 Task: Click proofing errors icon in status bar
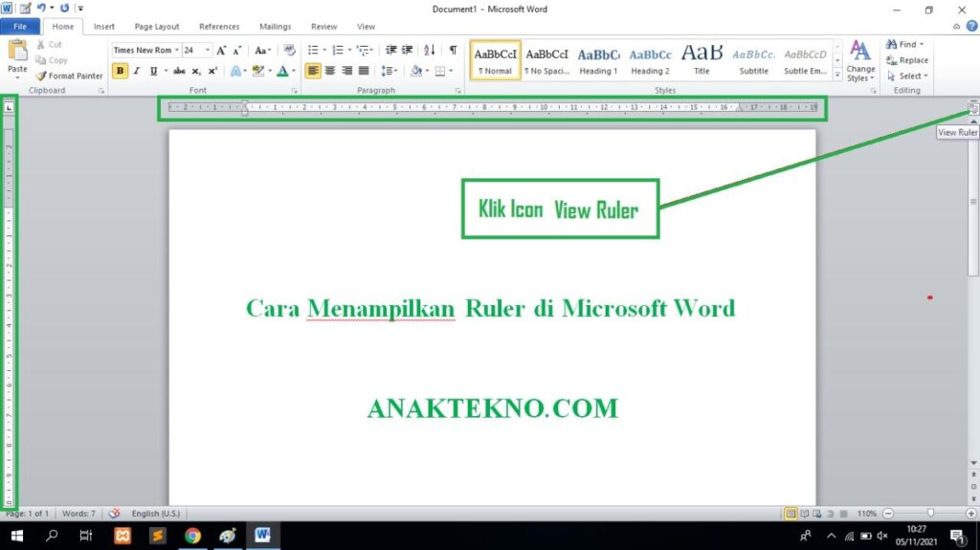tap(114, 513)
